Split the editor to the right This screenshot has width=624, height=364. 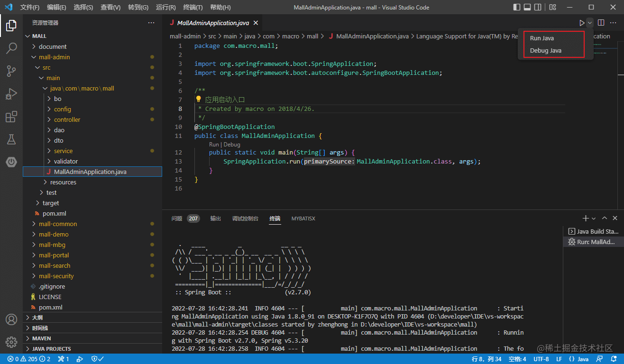coord(601,23)
